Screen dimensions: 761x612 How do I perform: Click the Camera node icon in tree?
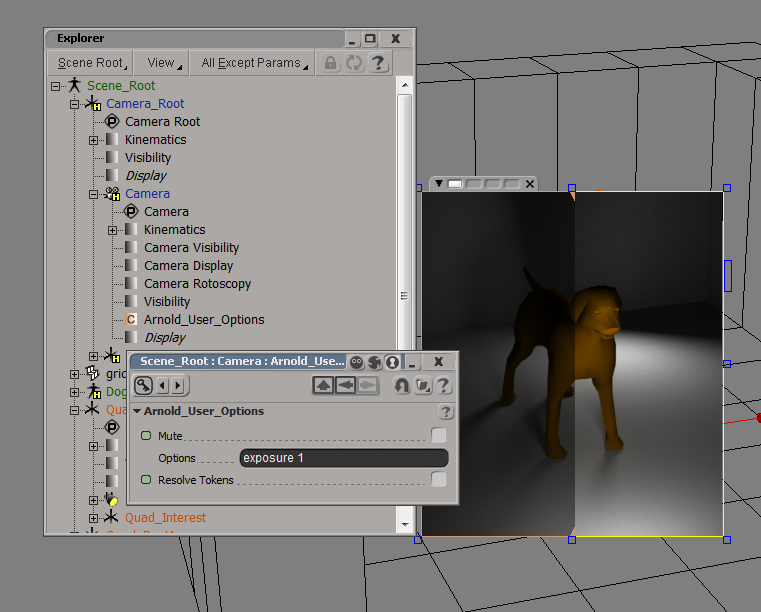tap(112, 194)
